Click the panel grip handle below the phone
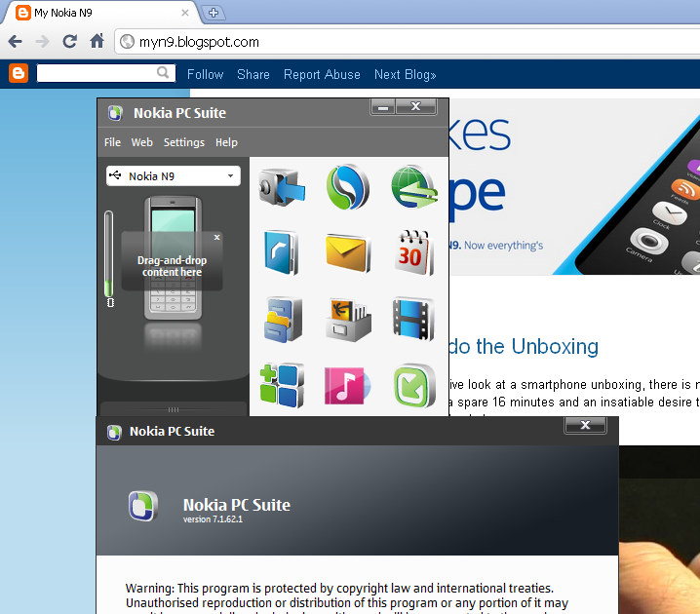Viewport: 700px width, 614px height. (174, 409)
